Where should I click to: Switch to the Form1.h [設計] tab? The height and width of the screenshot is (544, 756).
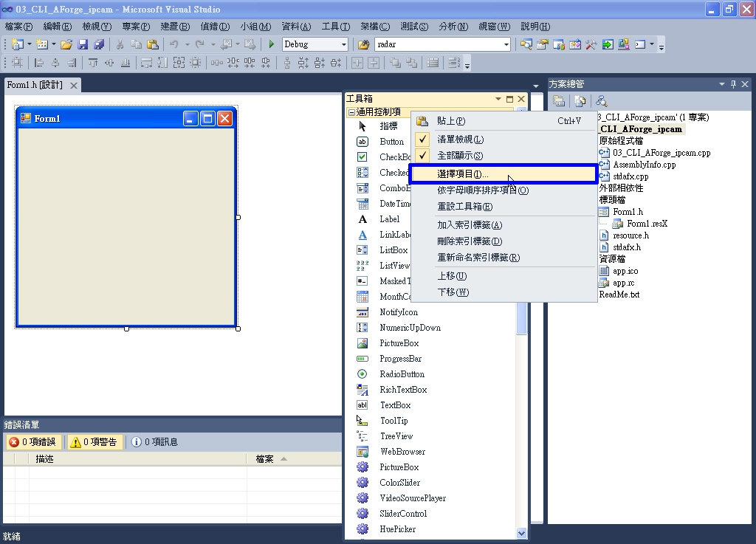(x=35, y=84)
